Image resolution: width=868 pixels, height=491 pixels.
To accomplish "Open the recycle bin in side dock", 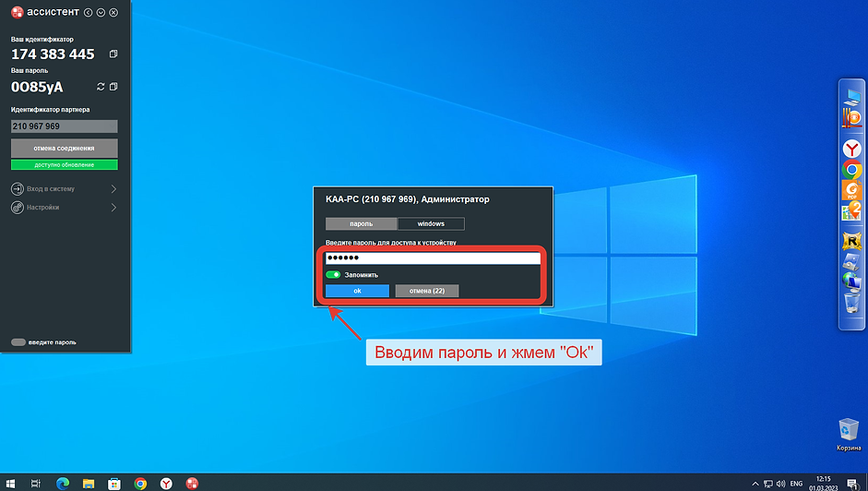I will 852,303.
